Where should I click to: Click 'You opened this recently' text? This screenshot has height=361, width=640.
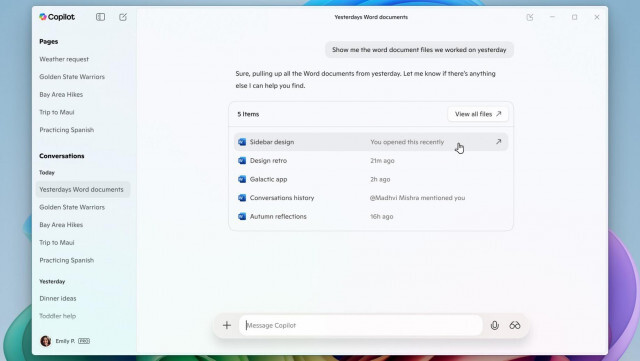point(407,142)
